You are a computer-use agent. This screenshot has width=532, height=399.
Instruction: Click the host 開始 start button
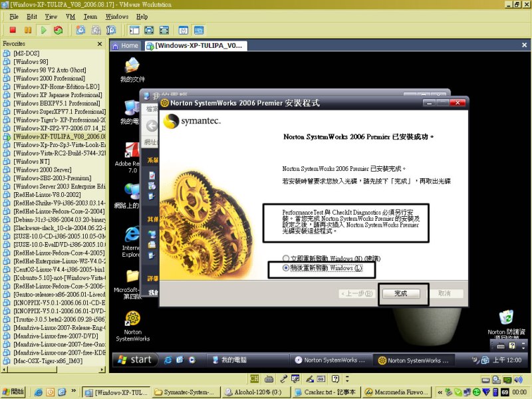point(13,392)
